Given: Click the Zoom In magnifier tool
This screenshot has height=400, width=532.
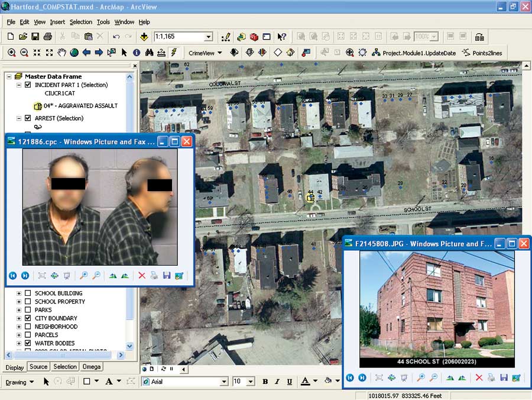Looking at the screenshot, I should click(x=12, y=53).
